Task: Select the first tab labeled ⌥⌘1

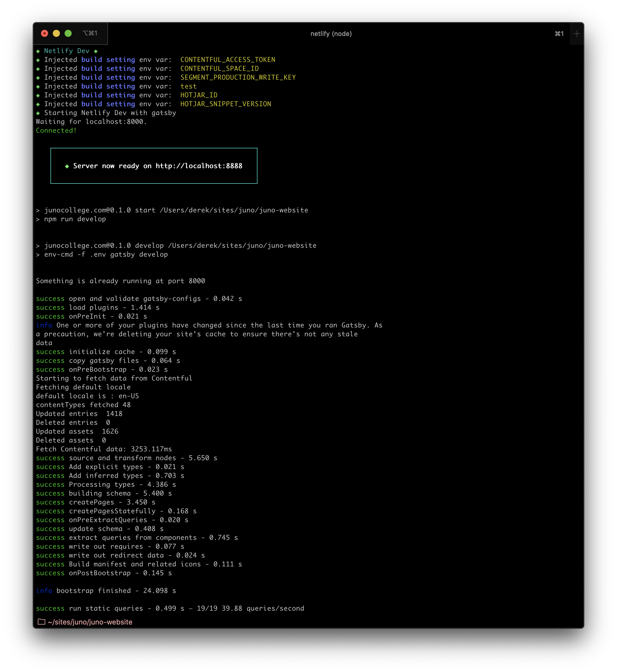Action: [x=90, y=33]
